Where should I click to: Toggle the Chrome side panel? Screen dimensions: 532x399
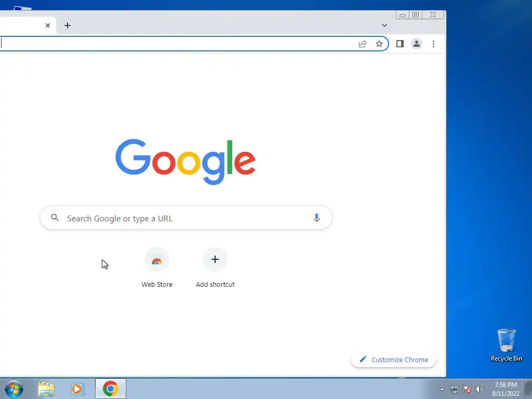(x=400, y=44)
